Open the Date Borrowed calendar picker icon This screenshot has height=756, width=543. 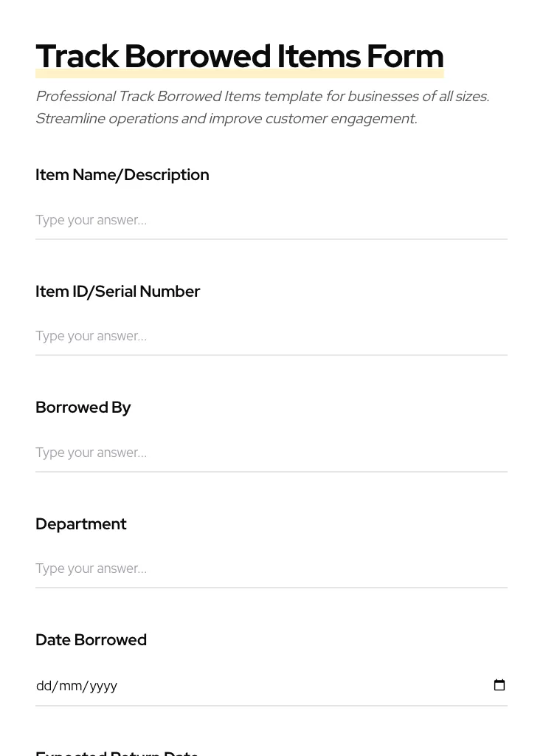pos(499,685)
